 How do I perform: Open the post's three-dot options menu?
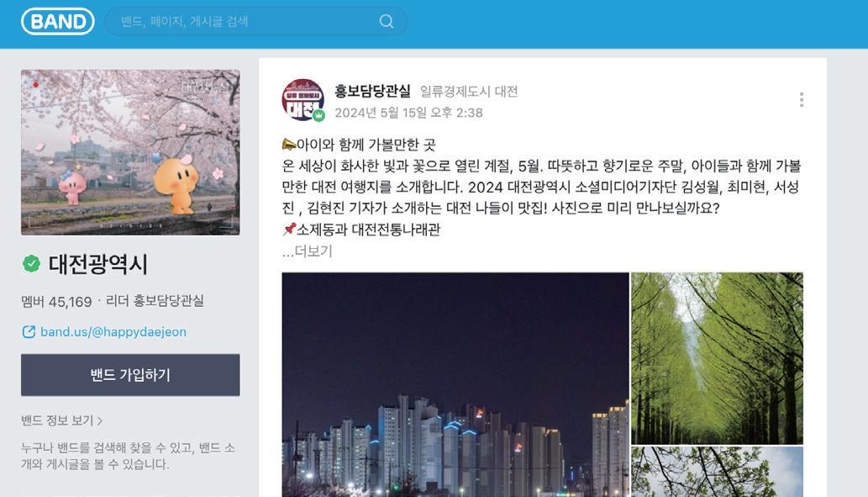(801, 100)
